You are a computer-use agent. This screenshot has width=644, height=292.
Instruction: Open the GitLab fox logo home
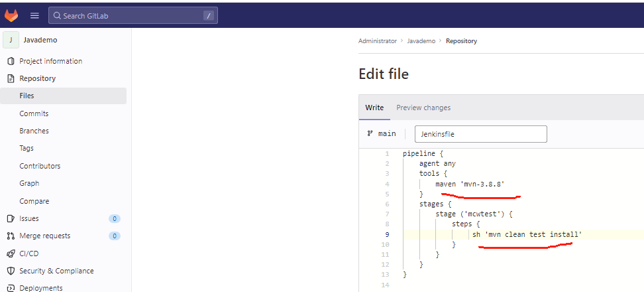pyautogui.click(x=11, y=16)
